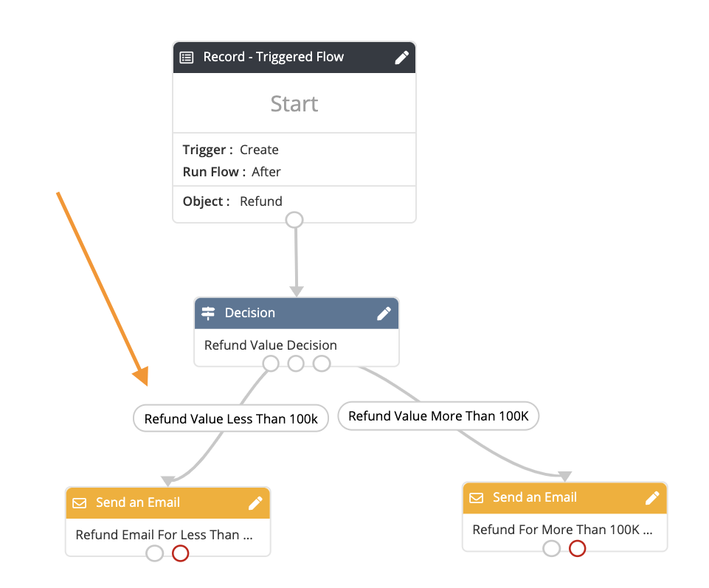The height and width of the screenshot is (588, 709).
Task: Select the Refund Value Decision node body
Action: click(x=297, y=345)
